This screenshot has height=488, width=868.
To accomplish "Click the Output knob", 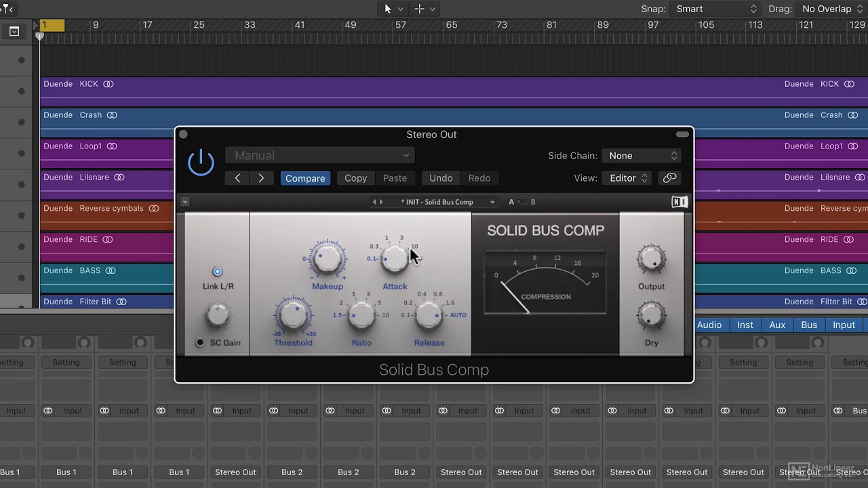I will pos(651,259).
